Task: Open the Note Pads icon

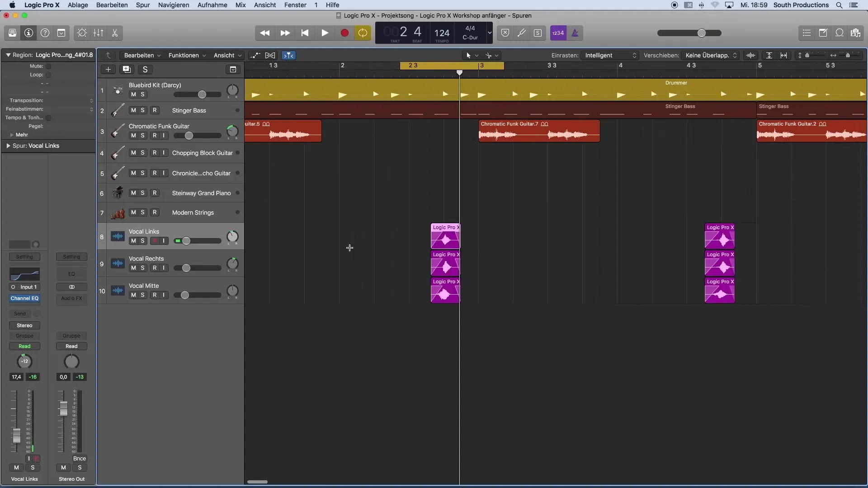Action: click(823, 33)
